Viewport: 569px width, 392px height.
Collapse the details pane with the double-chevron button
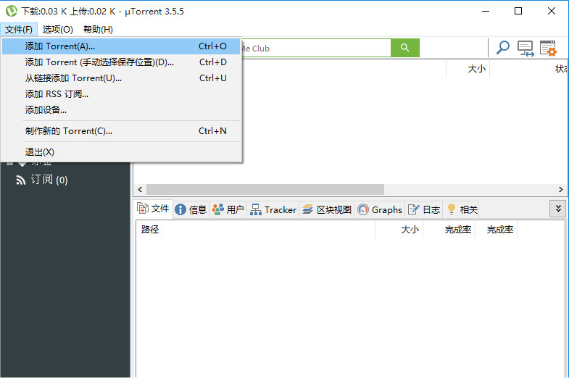558,209
